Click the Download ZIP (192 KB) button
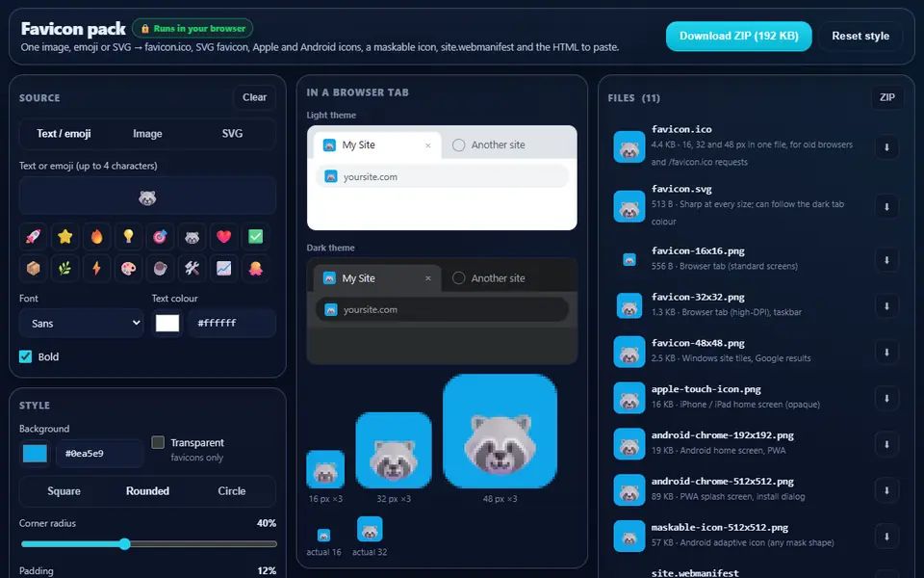The height and width of the screenshot is (578, 924). click(x=738, y=36)
